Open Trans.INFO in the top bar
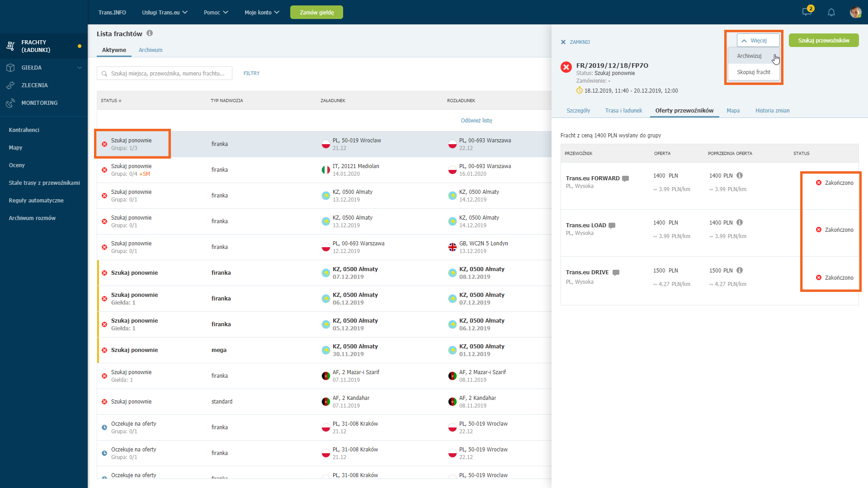868x488 pixels. pos(112,12)
